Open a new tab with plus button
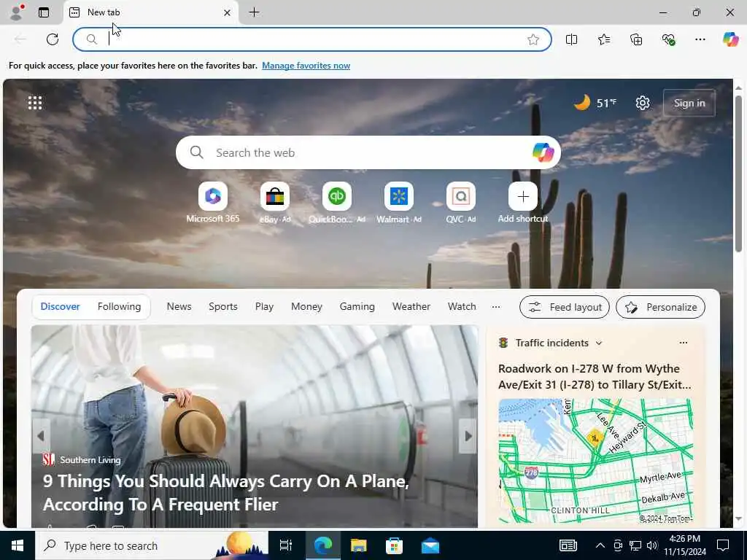This screenshot has height=560, width=747. pyautogui.click(x=255, y=12)
